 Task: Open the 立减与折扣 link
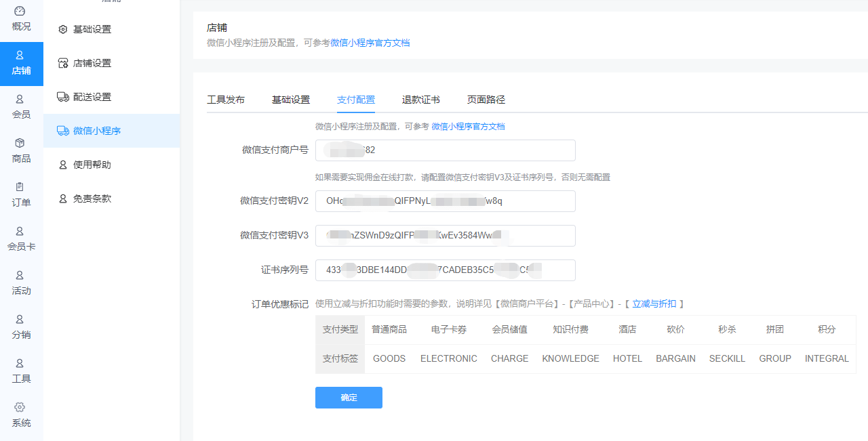pyautogui.click(x=654, y=304)
